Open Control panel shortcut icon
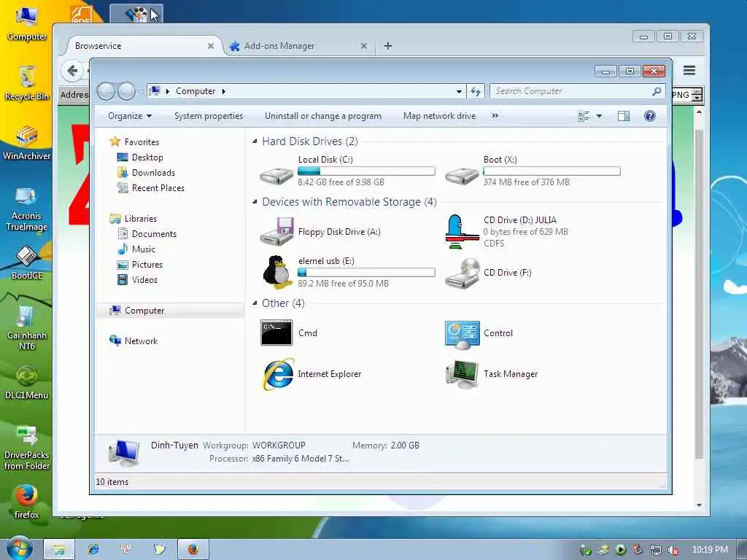Image resolution: width=747 pixels, height=560 pixels. pos(462,334)
